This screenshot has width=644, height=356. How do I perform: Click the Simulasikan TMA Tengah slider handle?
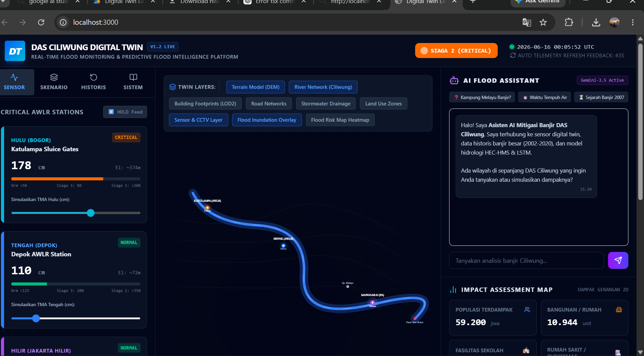click(36, 318)
